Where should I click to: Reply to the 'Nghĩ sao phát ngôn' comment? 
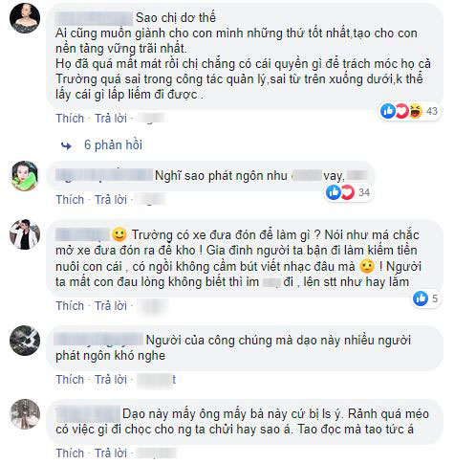coord(111,200)
